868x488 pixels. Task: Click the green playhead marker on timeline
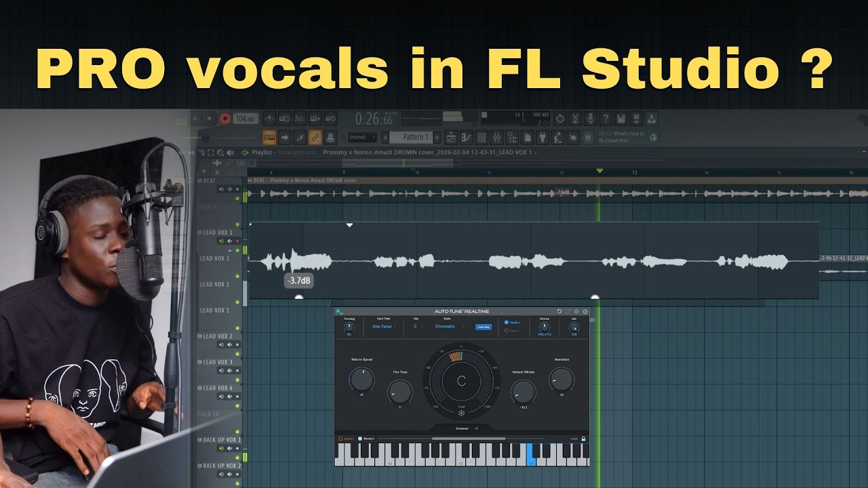point(599,171)
